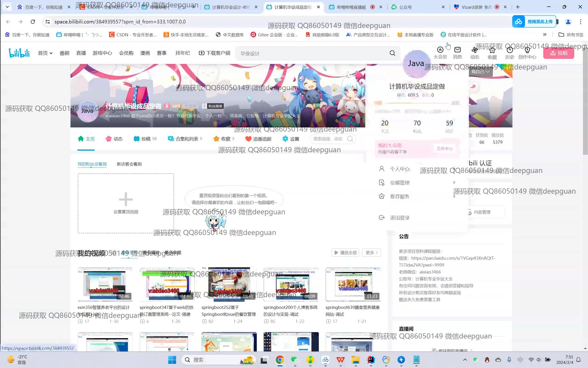Open File Explorer in taskbar
The height and width of the screenshot is (368, 588).
(x=356, y=360)
